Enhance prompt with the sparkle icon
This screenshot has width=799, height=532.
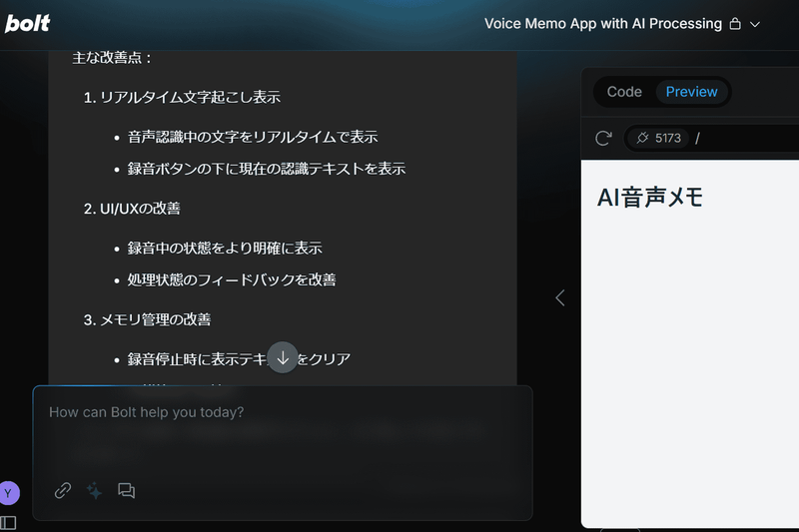[94, 491]
